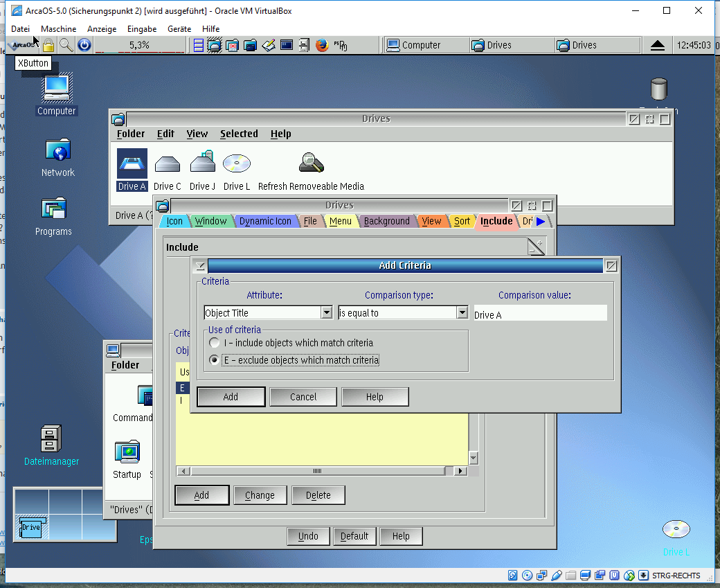Click the magnifying glass search icon in XCenter
Image resolution: width=720 pixels, height=588 pixels.
click(x=66, y=45)
